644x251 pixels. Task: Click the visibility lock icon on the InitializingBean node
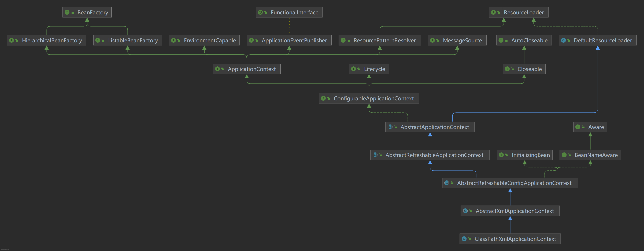pos(506,155)
